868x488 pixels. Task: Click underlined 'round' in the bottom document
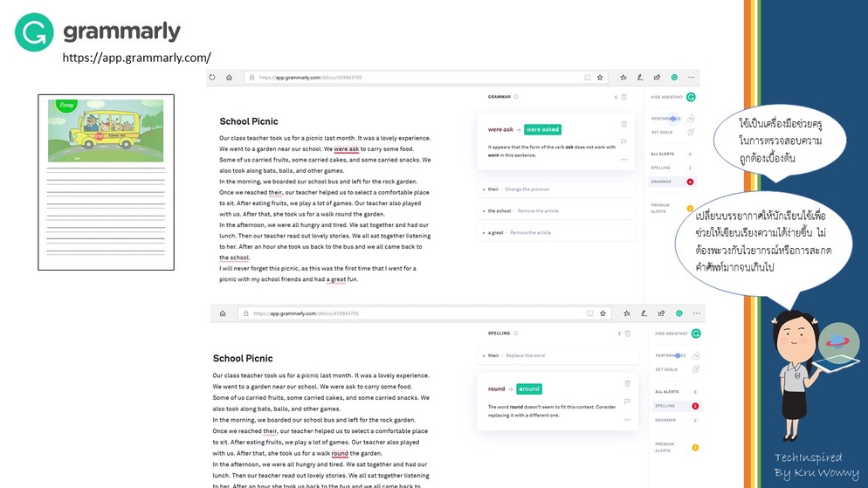click(340, 453)
